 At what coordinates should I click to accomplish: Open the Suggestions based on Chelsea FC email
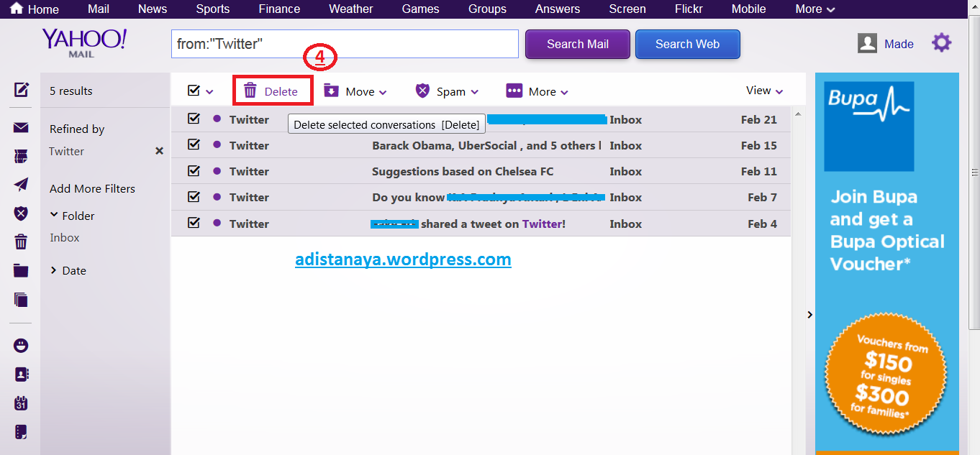tap(481, 171)
